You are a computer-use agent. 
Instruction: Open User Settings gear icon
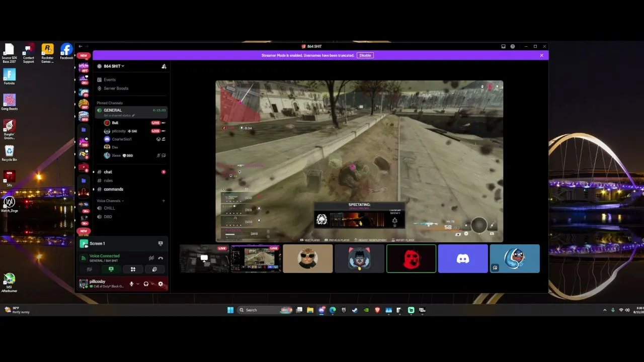click(x=160, y=284)
